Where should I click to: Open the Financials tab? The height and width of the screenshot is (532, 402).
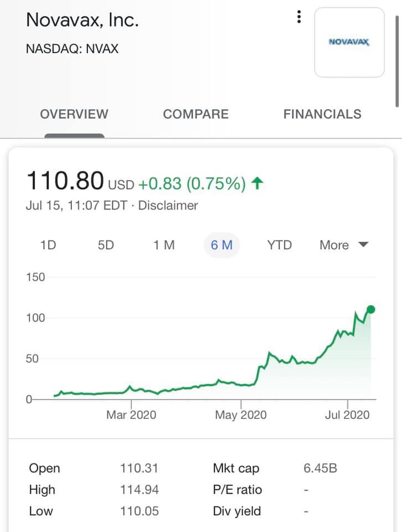[x=322, y=114]
